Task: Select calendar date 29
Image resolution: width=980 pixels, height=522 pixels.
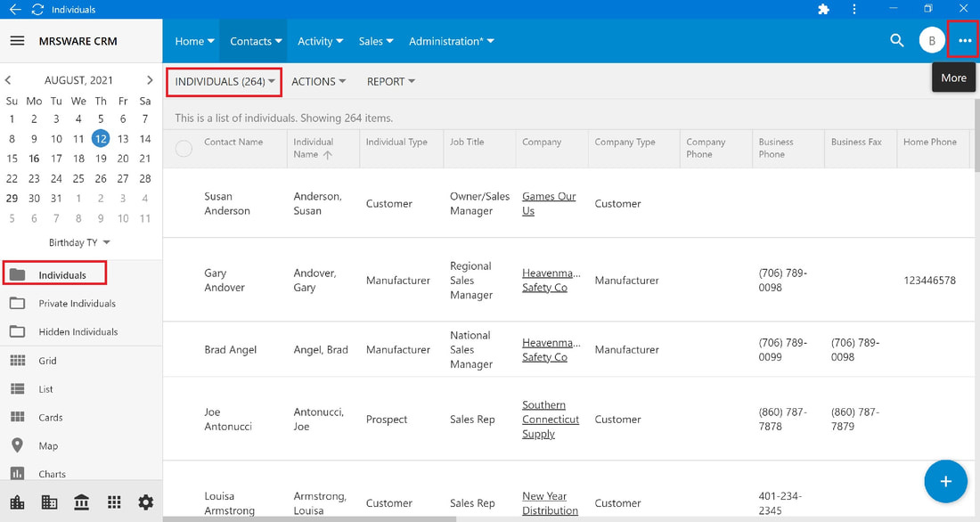Action: 12,198
